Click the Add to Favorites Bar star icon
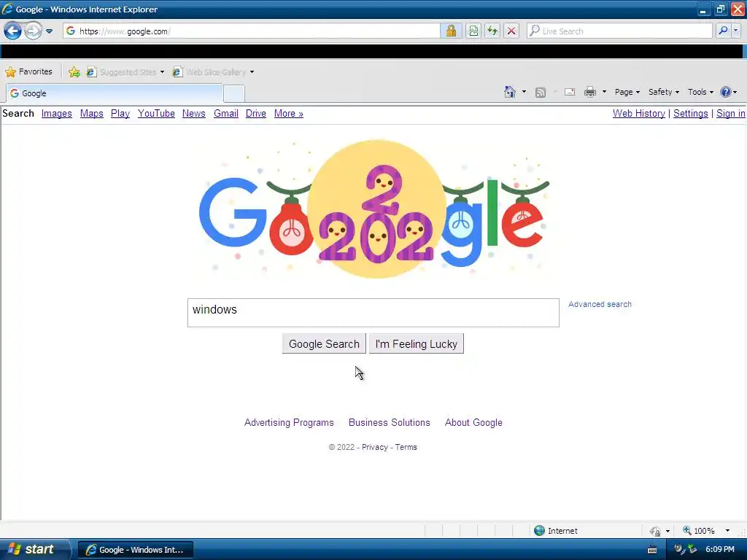 click(x=74, y=72)
